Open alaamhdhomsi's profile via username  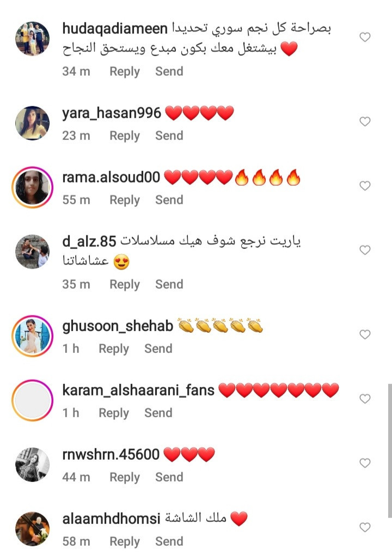pos(112,519)
